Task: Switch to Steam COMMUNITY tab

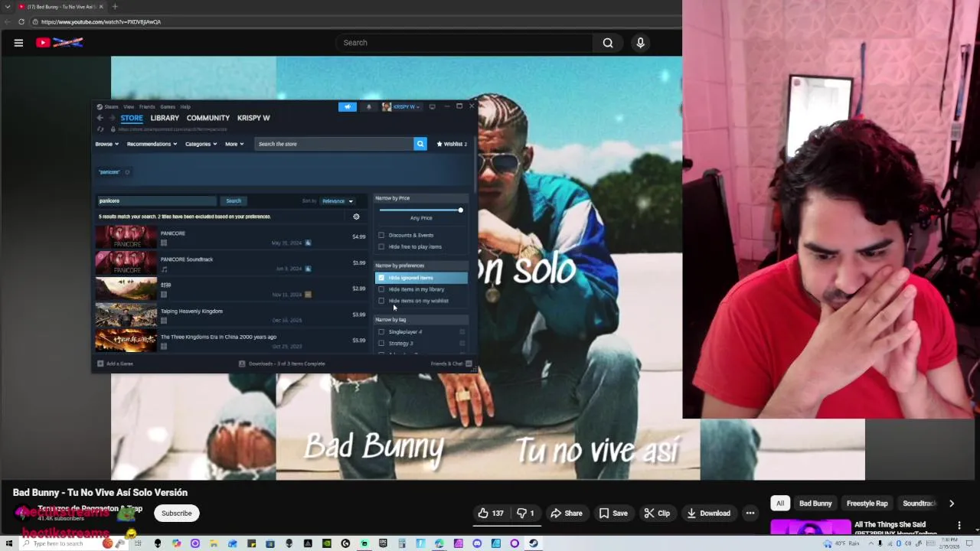Action: tap(208, 118)
